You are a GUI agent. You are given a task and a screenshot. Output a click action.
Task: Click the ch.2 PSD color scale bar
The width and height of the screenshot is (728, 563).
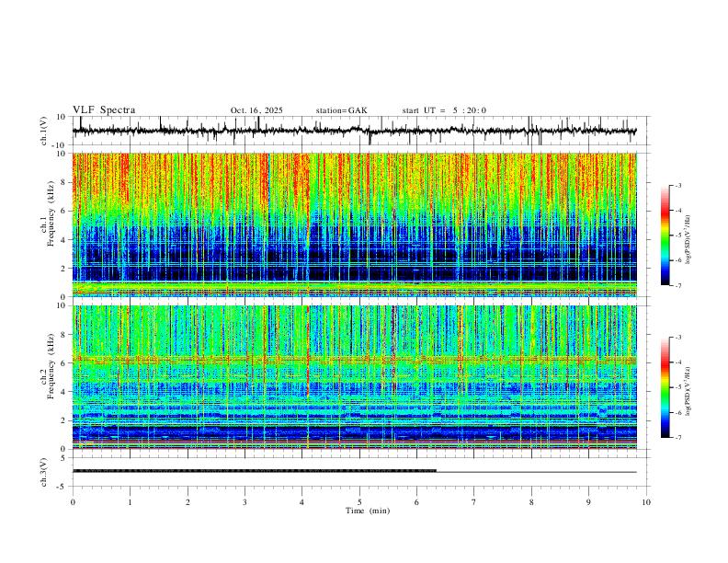[665, 387]
